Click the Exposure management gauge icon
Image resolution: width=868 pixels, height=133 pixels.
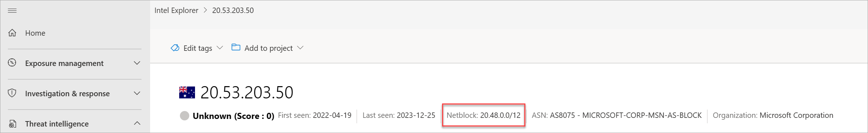point(12,63)
